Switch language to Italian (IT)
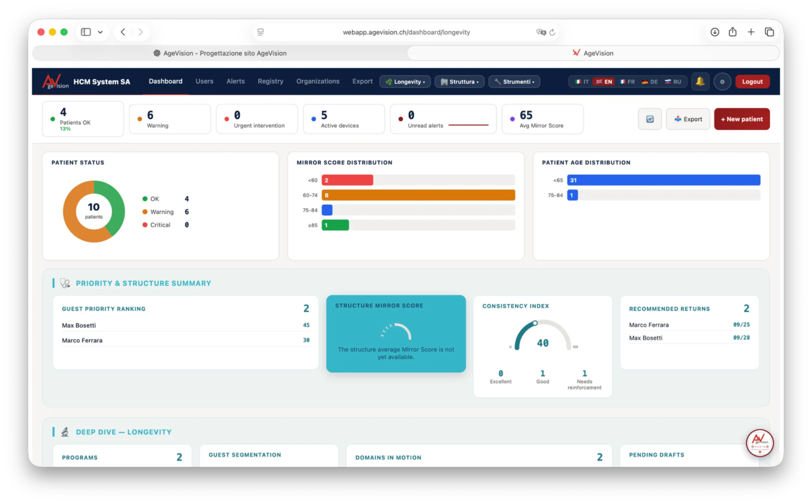 point(581,82)
